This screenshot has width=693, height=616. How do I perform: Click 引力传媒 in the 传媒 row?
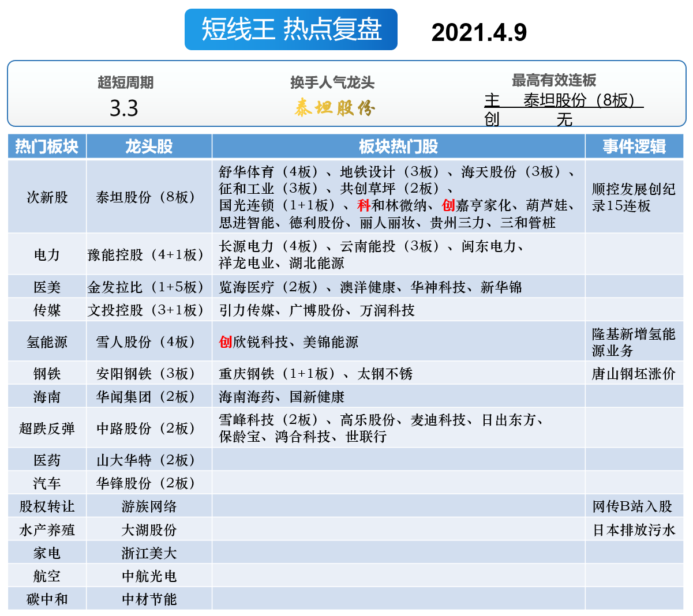pyautogui.click(x=246, y=310)
